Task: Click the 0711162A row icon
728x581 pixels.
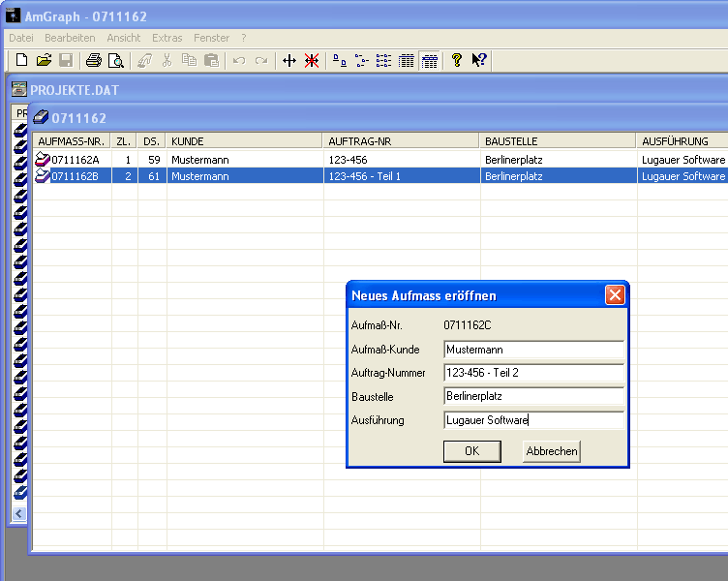Action: pyautogui.click(x=43, y=160)
